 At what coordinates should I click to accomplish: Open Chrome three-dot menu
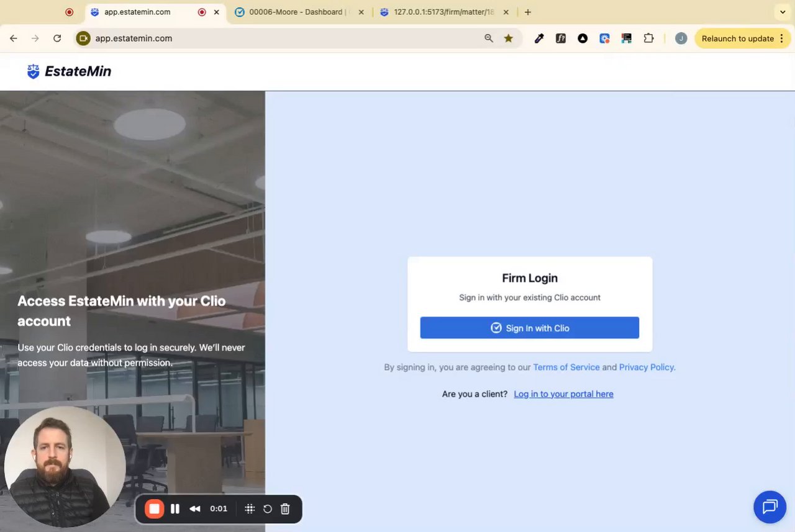coord(781,38)
